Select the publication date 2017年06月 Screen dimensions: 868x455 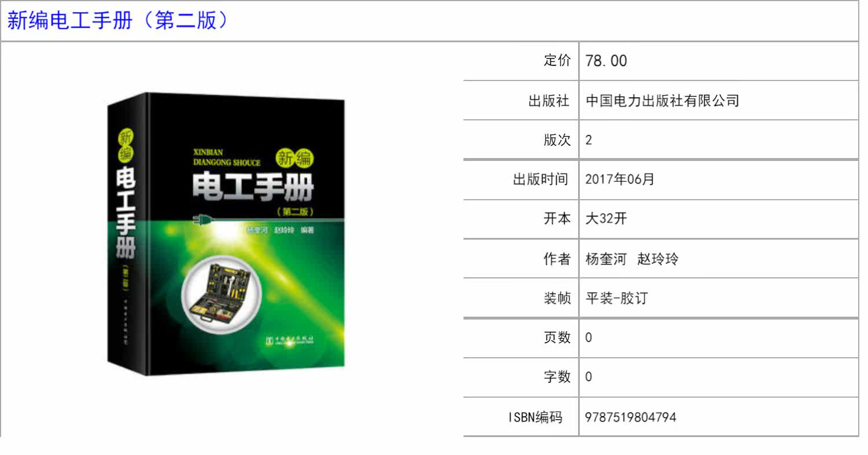(x=620, y=179)
